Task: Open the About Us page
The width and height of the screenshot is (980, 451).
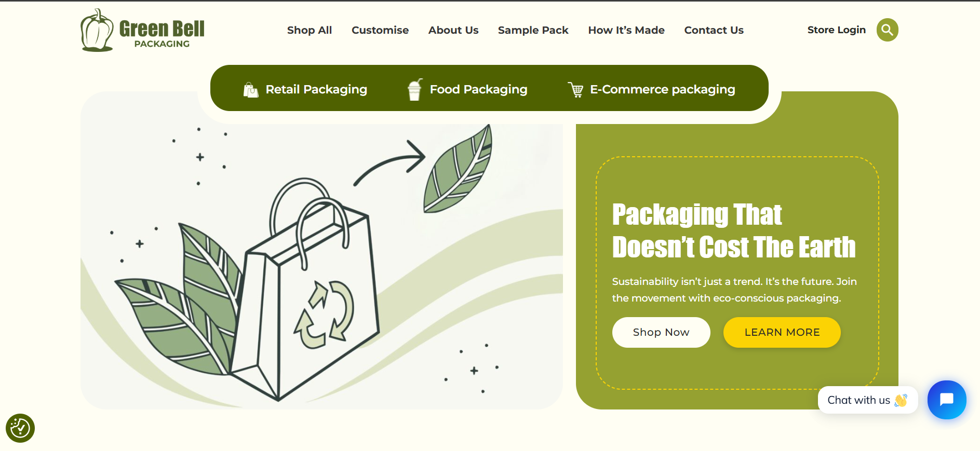Action: 453,30
